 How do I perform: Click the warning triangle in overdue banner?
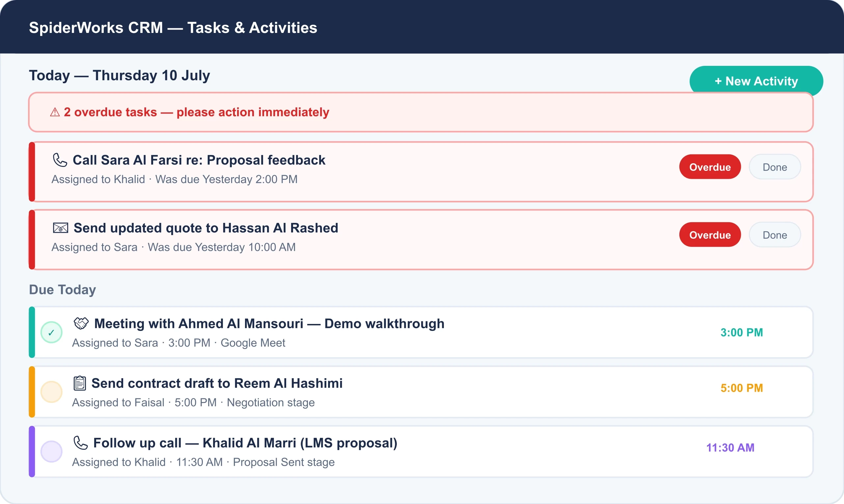click(55, 112)
